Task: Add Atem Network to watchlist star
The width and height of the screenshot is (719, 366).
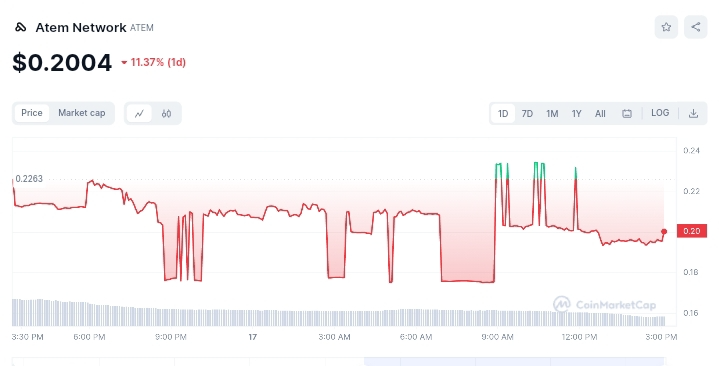Action: click(666, 27)
